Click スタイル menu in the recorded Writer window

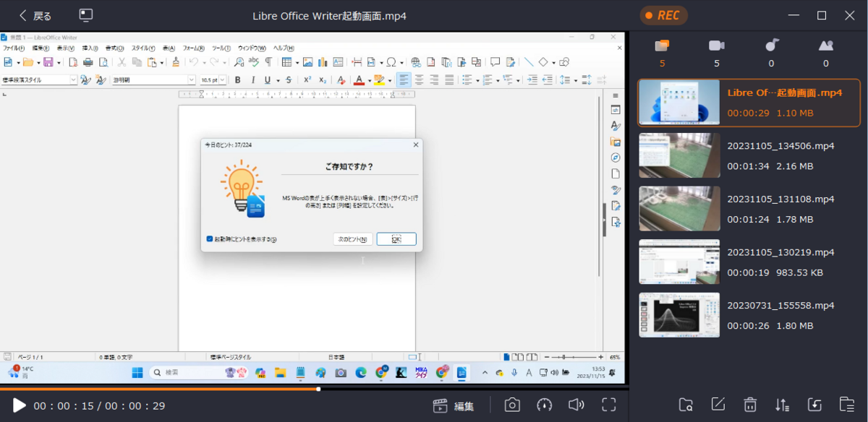tap(142, 48)
